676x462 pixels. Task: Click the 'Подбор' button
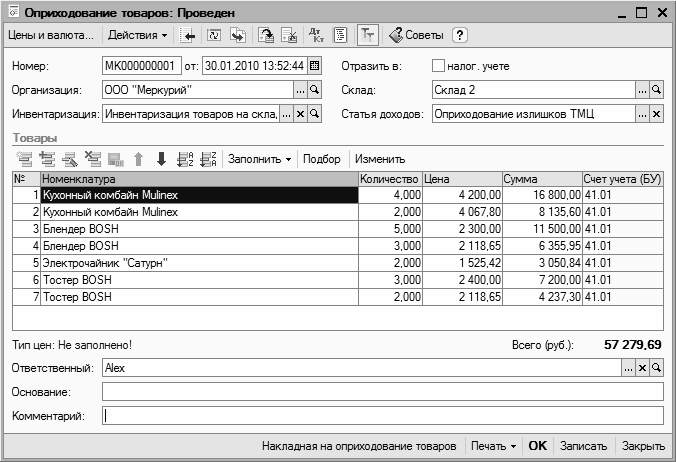pos(322,159)
